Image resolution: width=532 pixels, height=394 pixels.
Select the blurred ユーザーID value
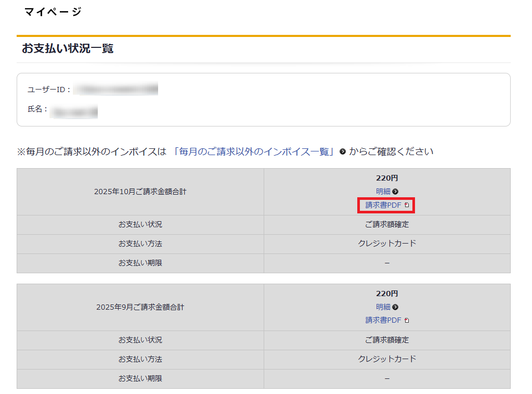click(x=115, y=90)
